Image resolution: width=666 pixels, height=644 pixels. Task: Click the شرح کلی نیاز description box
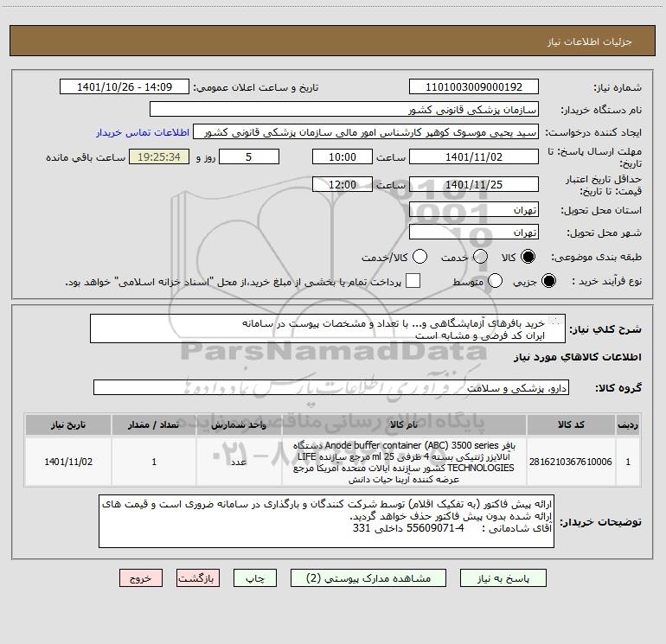click(328, 328)
